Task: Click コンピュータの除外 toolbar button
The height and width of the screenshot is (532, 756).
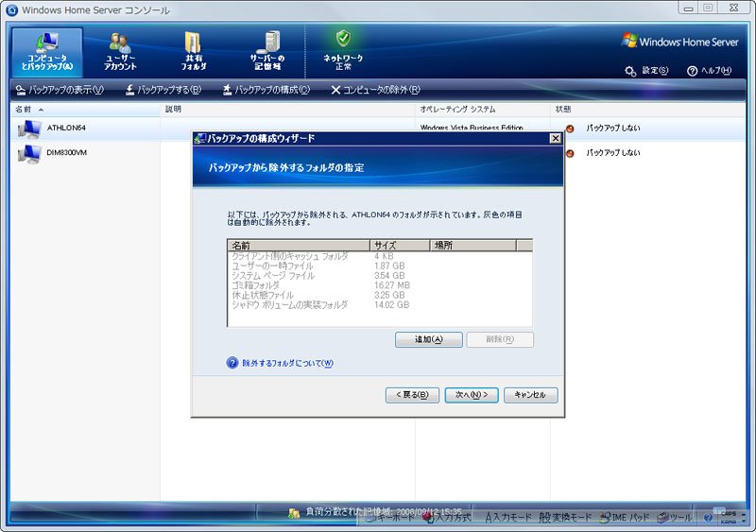Action: 376,90
